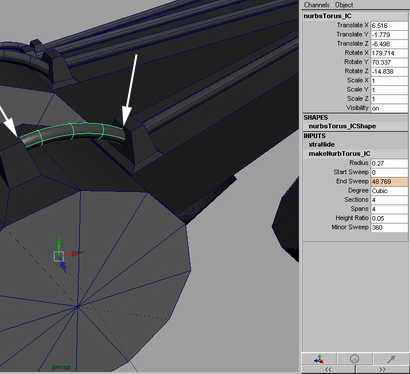
Task: Select the Sections value field
Action: click(389, 200)
